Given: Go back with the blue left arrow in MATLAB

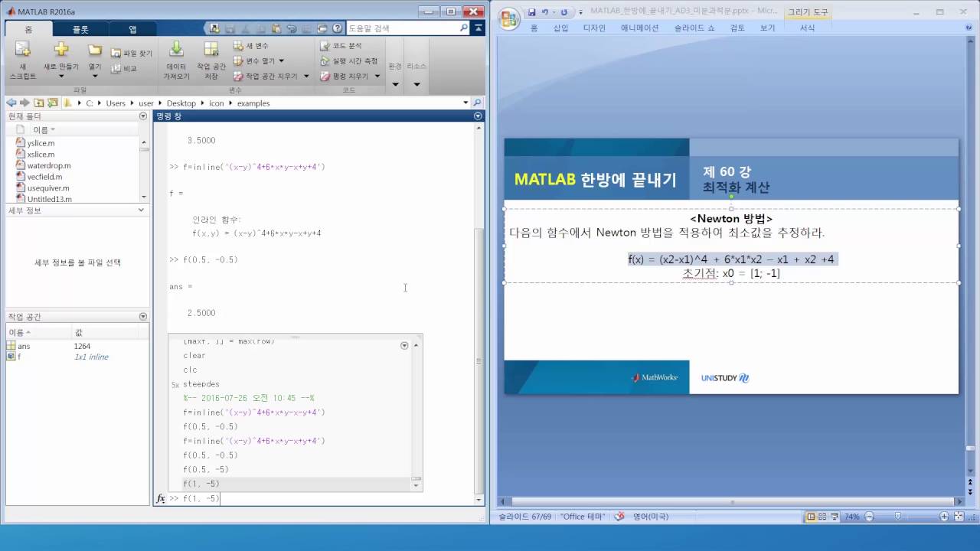Looking at the screenshot, I should click(12, 103).
